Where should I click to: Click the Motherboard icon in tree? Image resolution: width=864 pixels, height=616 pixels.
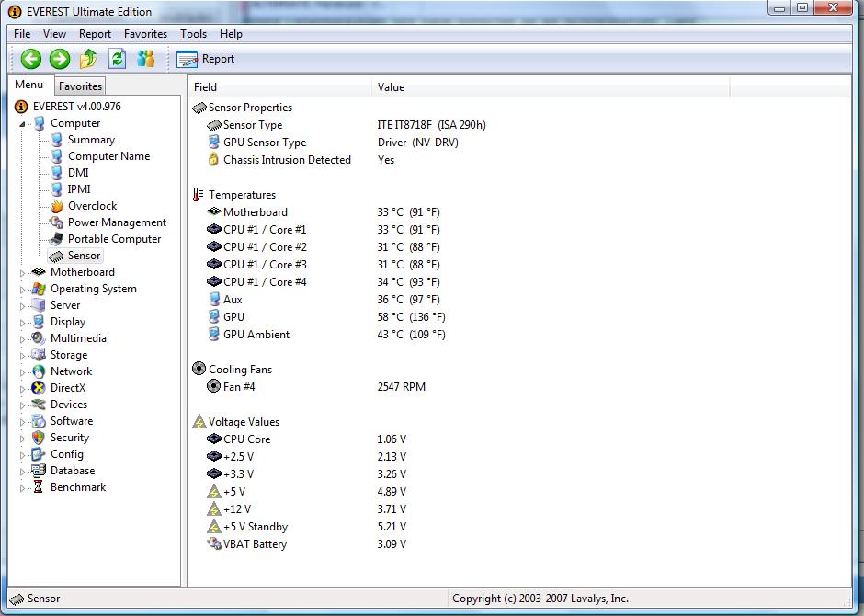[38, 271]
